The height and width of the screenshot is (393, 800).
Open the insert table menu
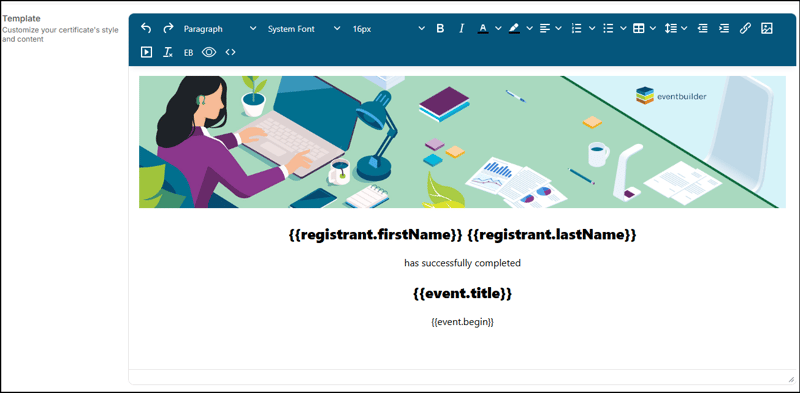point(639,29)
